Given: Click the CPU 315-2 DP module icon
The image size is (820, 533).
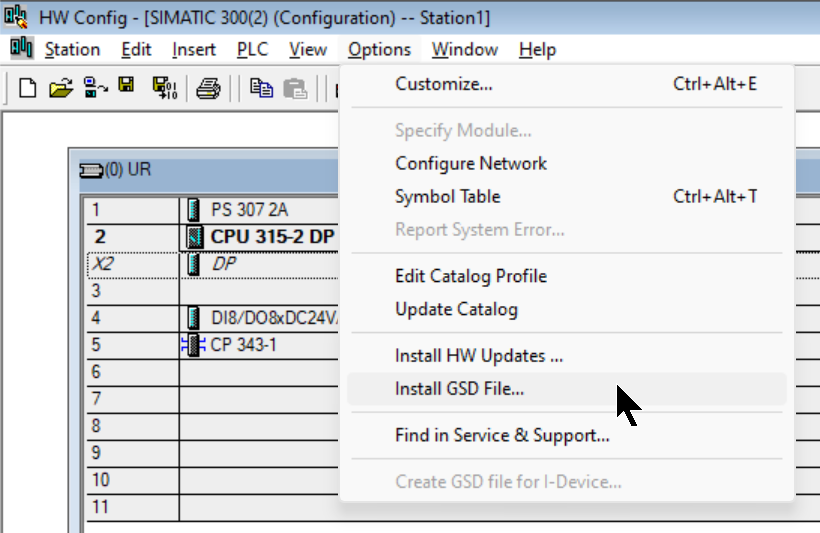Looking at the screenshot, I should tap(195, 236).
